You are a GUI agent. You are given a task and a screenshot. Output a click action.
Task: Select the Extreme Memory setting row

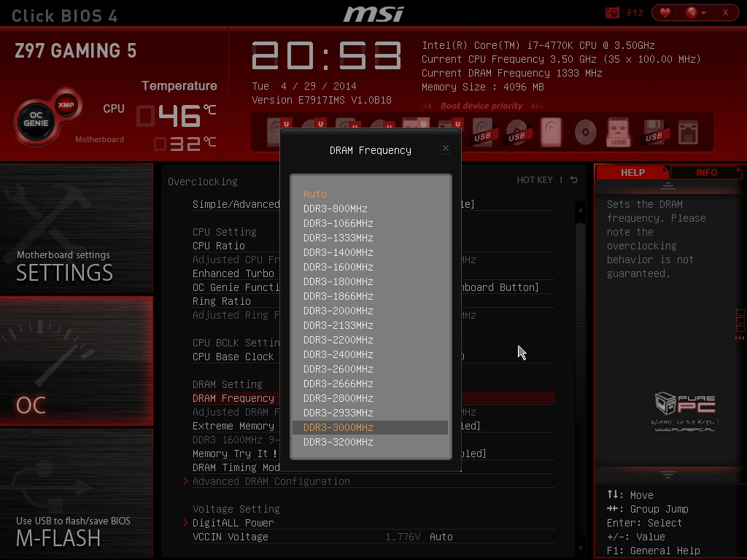tap(373, 426)
